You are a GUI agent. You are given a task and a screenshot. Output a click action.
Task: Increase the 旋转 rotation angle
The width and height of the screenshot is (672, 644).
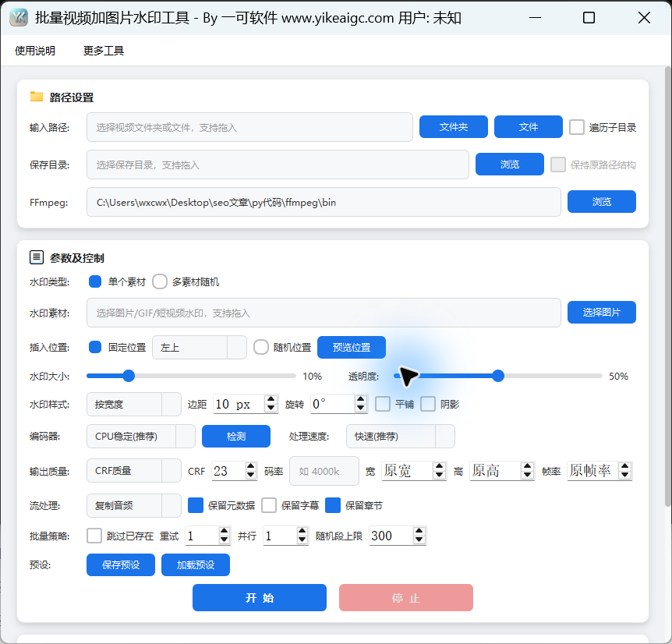tap(361, 399)
